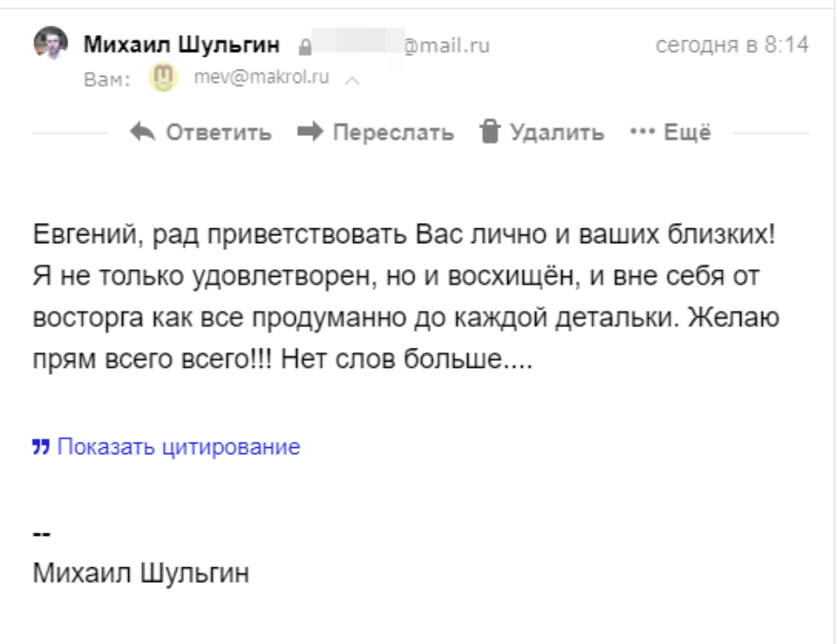The image size is (837, 644).
Task: Click the yellow recipient avatar icon
Action: (x=161, y=78)
